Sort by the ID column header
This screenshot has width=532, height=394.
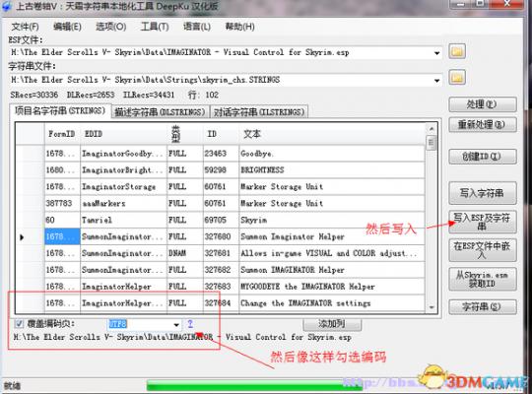221,134
